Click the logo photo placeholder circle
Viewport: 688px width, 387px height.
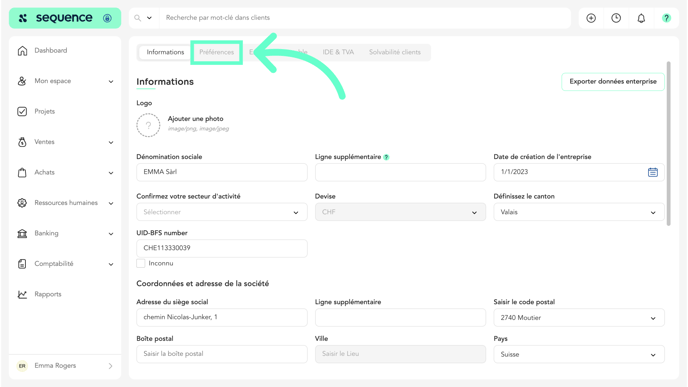point(148,125)
